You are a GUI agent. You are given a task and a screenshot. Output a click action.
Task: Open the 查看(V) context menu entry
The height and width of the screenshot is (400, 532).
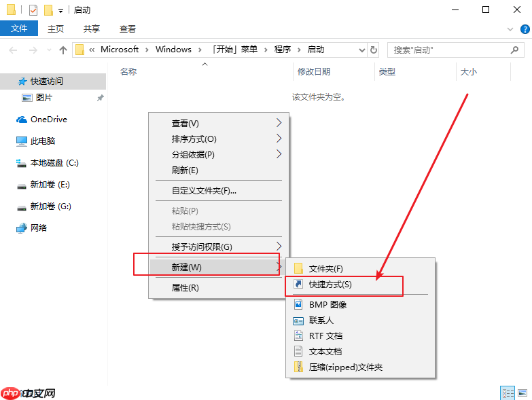click(x=219, y=123)
